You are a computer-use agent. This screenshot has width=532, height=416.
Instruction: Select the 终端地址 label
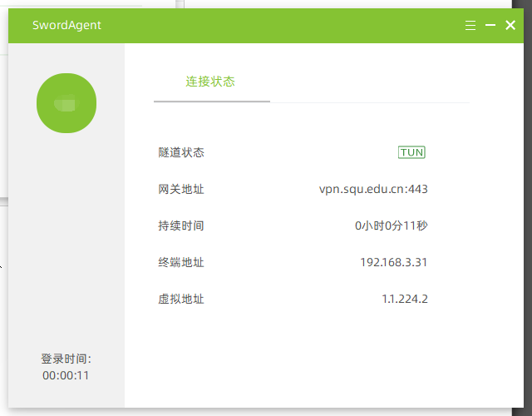tap(181, 262)
